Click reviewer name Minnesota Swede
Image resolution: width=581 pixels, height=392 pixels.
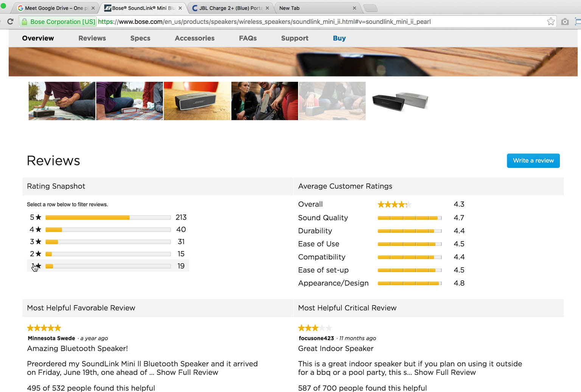tap(51, 338)
